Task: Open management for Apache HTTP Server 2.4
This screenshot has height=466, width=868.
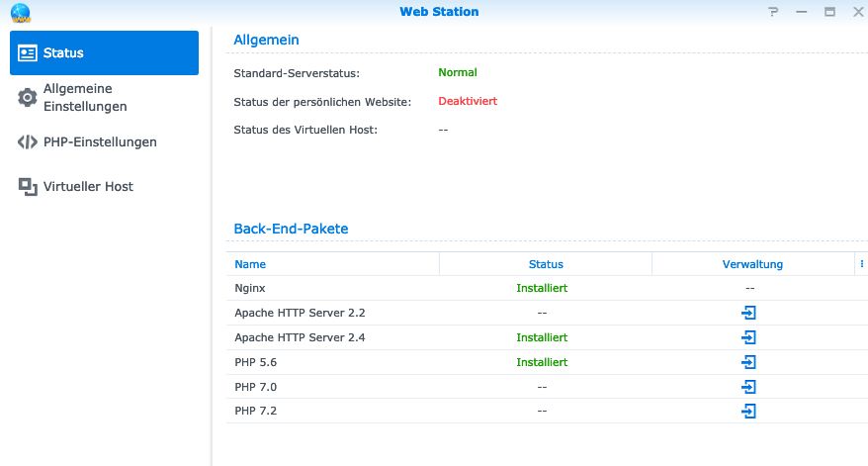Action: point(748,337)
